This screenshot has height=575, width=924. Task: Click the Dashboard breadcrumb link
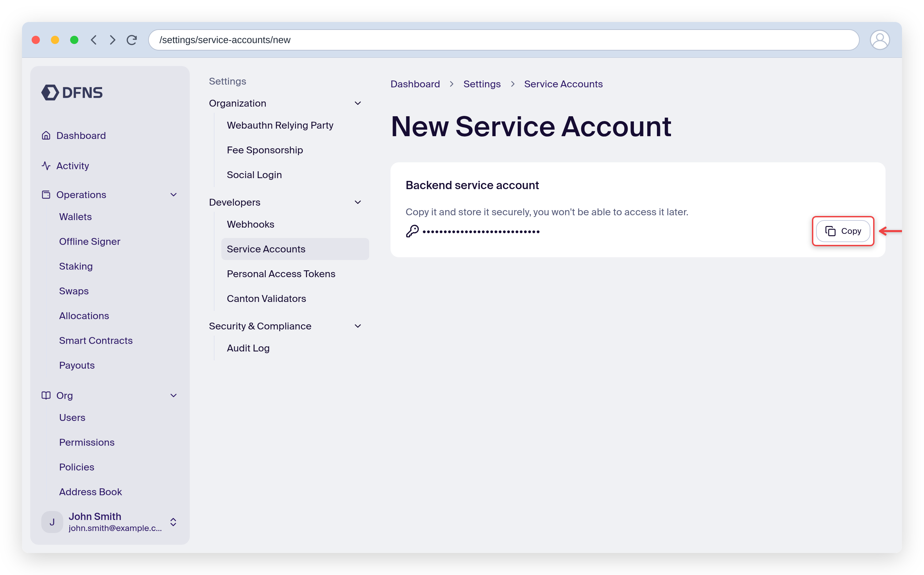pyautogui.click(x=415, y=84)
